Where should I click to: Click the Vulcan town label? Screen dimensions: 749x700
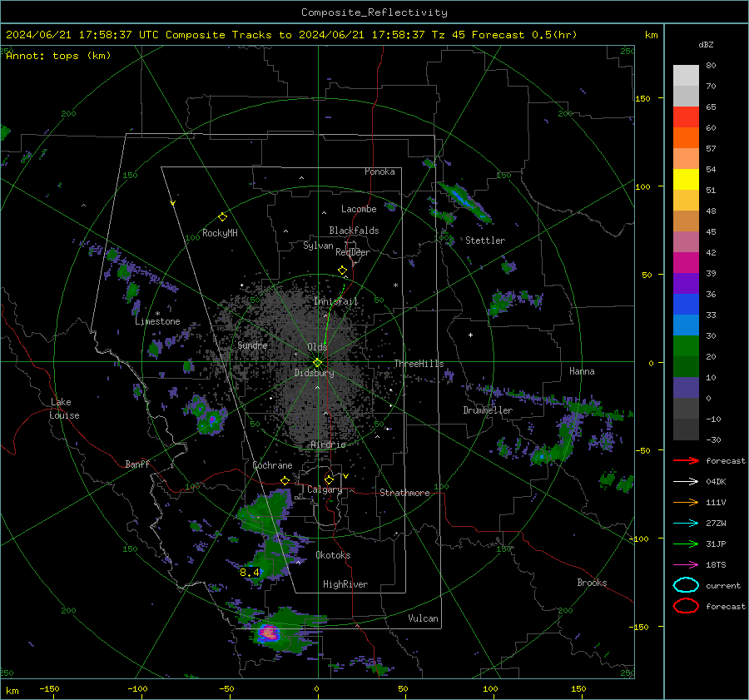tap(423, 618)
